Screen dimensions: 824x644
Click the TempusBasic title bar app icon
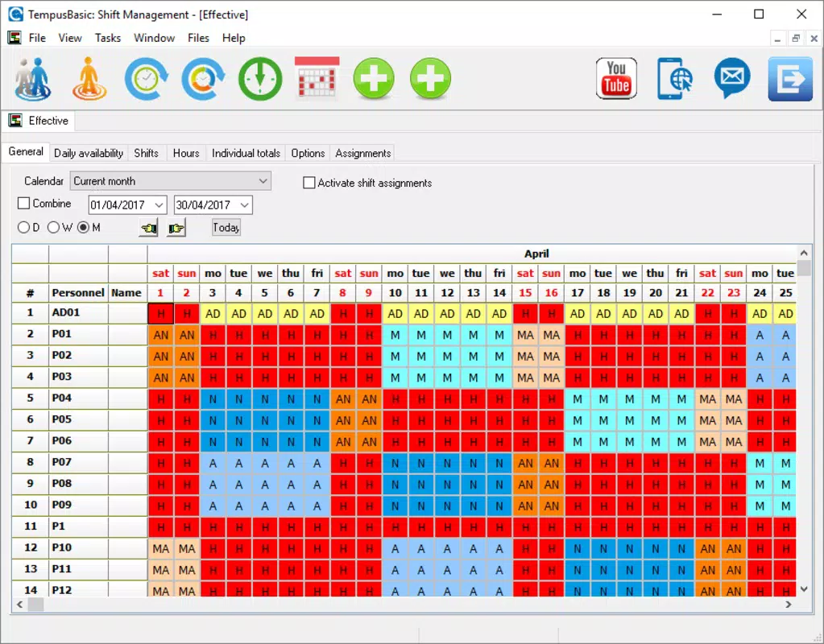[x=15, y=14]
